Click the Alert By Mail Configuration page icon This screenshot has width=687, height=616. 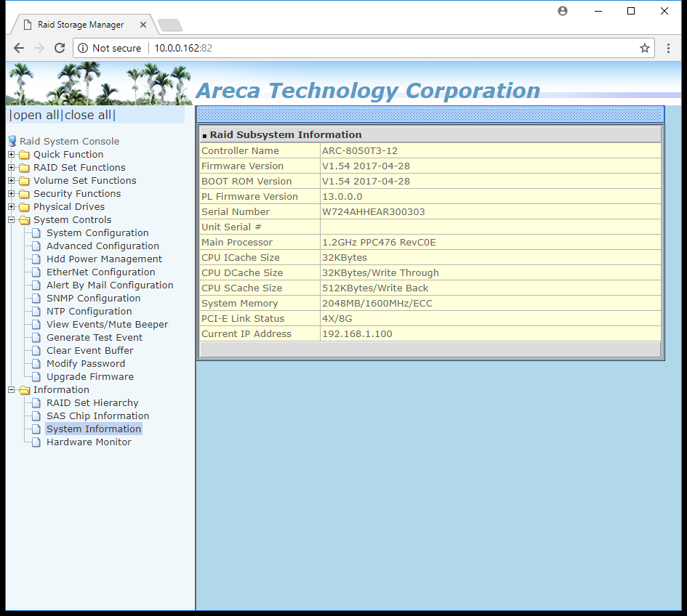pyautogui.click(x=37, y=286)
